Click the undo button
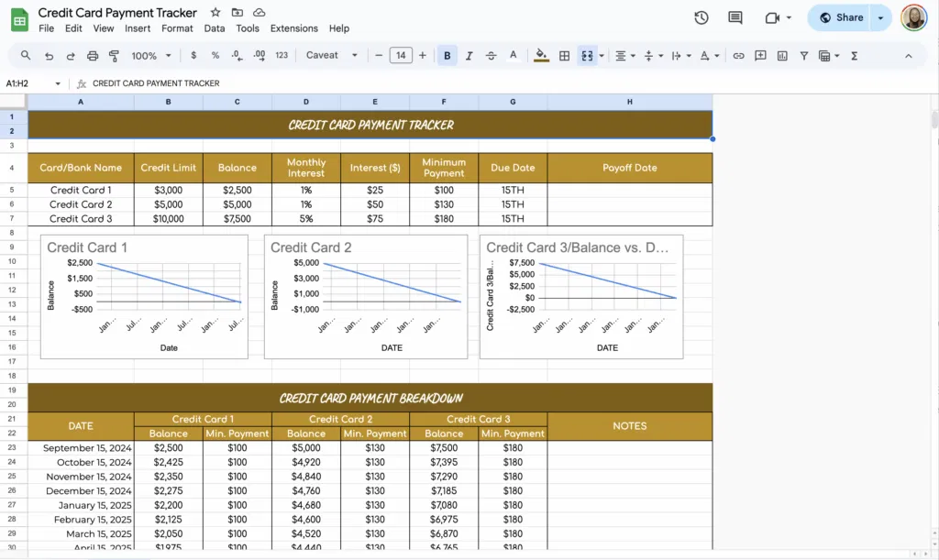The width and height of the screenshot is (939, 560). pyautogui.click(x=48, y=55)
